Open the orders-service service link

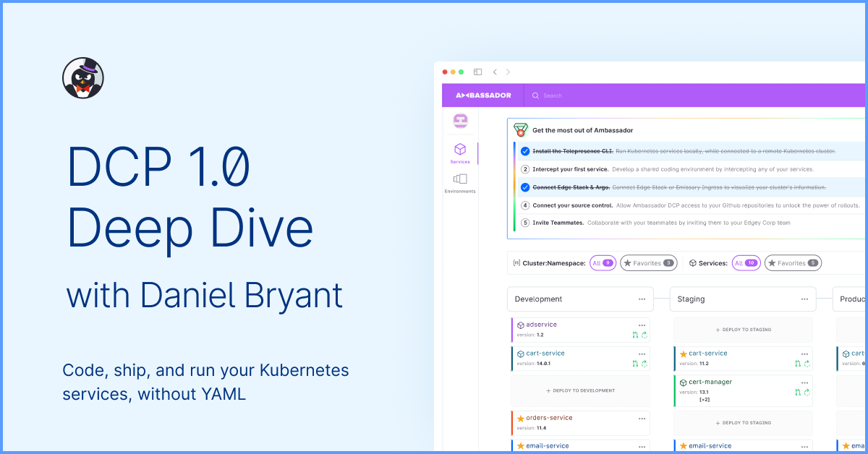[x=549, y=418]
